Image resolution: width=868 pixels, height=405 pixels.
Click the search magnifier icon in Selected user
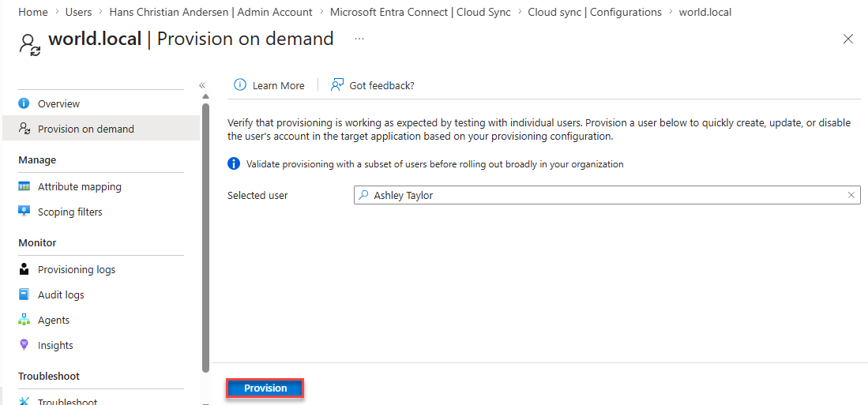[x=363, y=195]
